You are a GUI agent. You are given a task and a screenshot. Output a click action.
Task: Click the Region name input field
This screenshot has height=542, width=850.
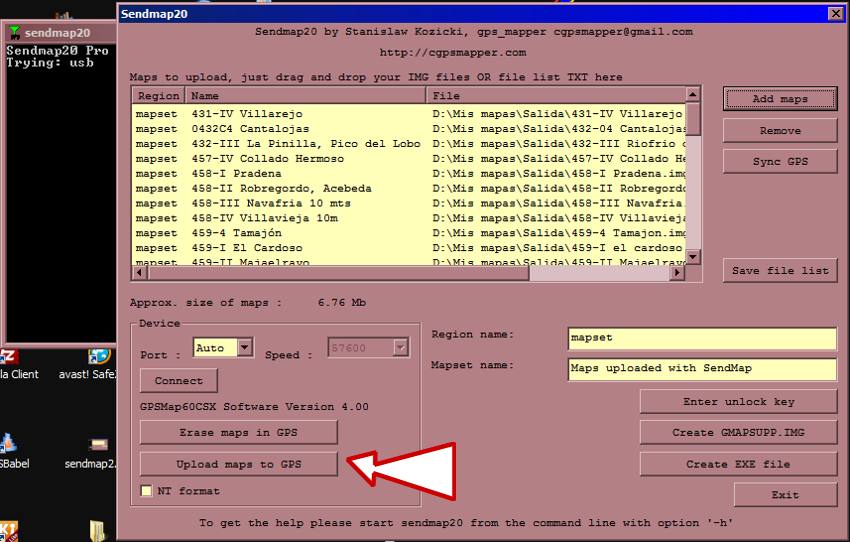[x=702, y=338]
